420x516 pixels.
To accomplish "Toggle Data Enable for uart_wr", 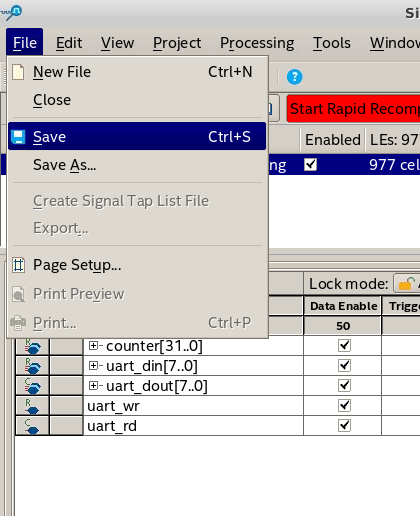I will (344, 405).
